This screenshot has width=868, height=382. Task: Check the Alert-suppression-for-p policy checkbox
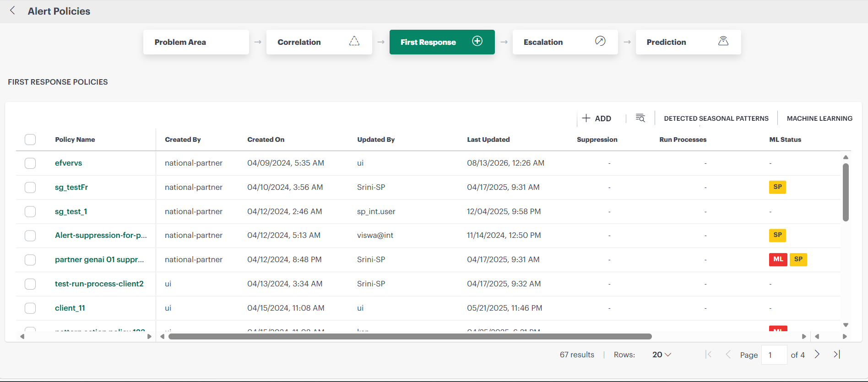[30, 236]
